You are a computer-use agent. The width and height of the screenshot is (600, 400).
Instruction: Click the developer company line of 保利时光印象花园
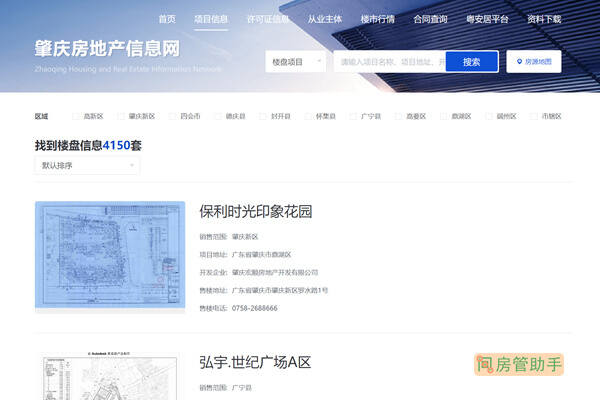[259, 273]
